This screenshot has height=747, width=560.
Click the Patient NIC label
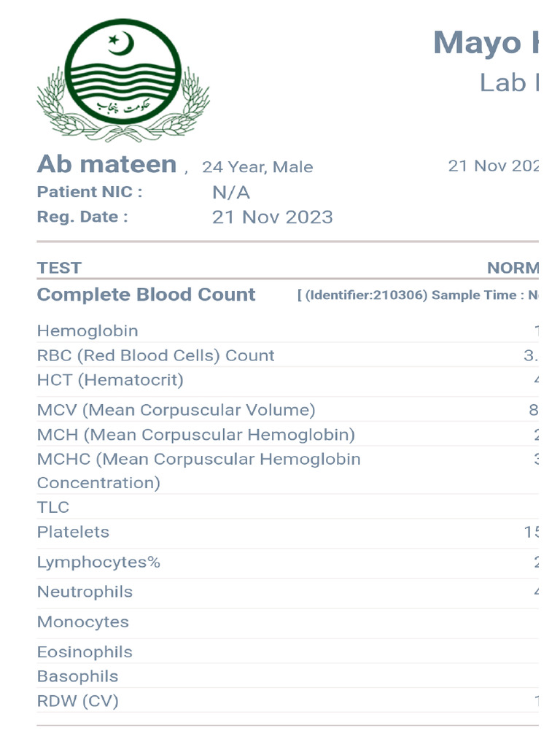(x=89, y=192)
